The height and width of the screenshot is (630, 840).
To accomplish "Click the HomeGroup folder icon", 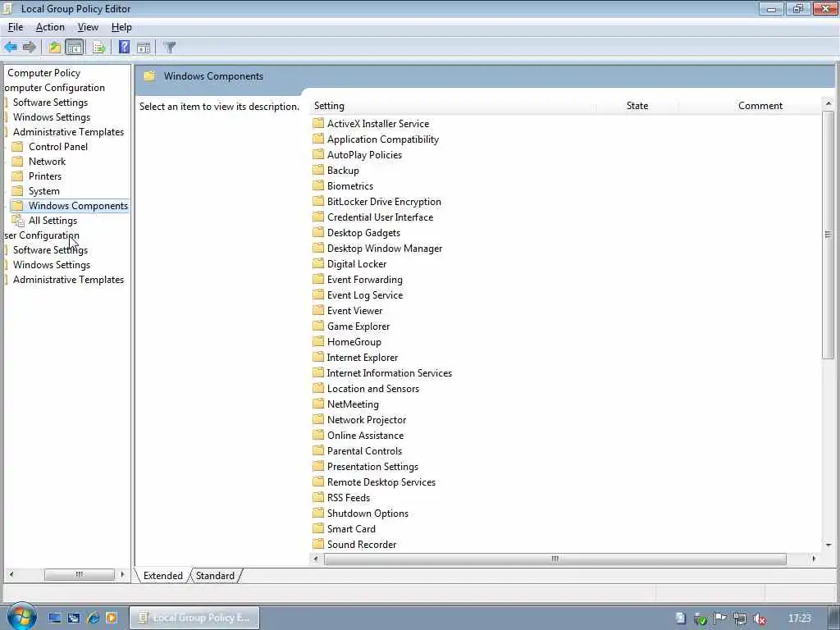I will (x=318, y=341).
